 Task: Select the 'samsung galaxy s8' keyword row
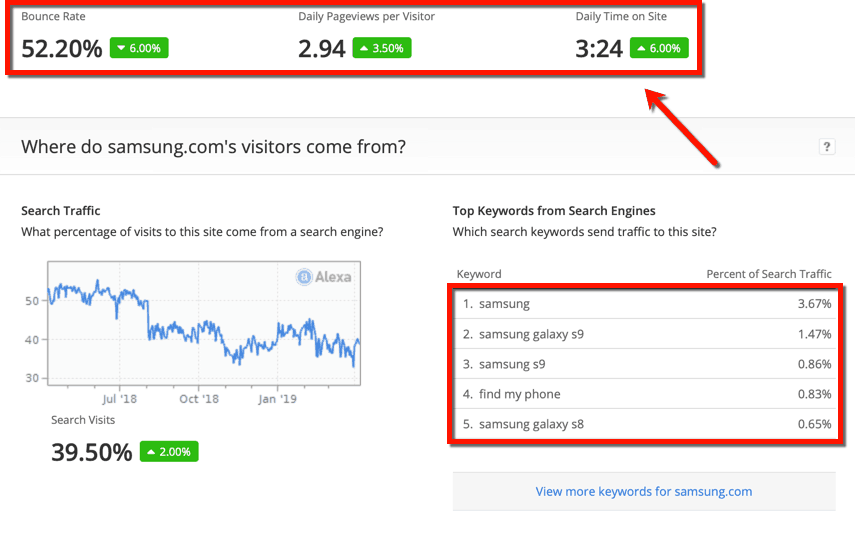coord(647,424)
